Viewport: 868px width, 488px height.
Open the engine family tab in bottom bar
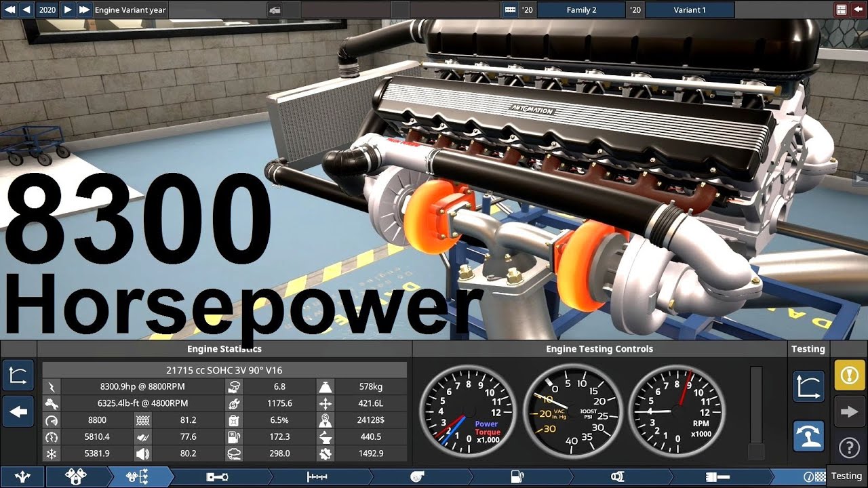(75, 476)
